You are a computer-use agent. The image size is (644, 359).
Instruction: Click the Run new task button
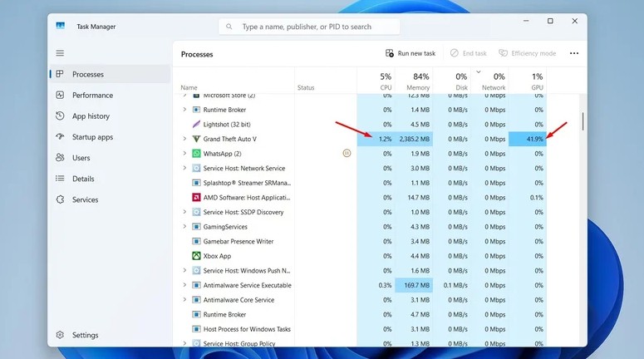[x=410, y=53]
